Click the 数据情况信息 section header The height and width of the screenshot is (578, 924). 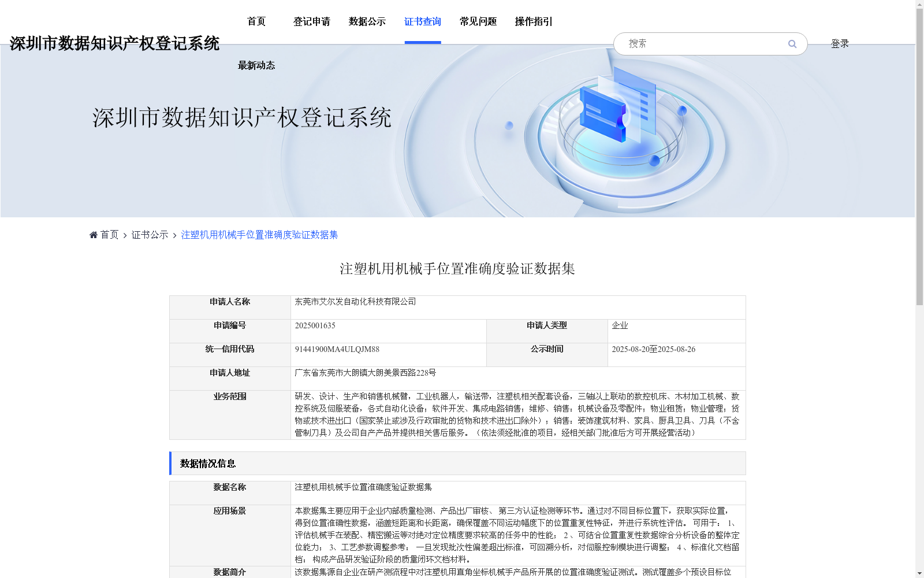coord(457,464)
